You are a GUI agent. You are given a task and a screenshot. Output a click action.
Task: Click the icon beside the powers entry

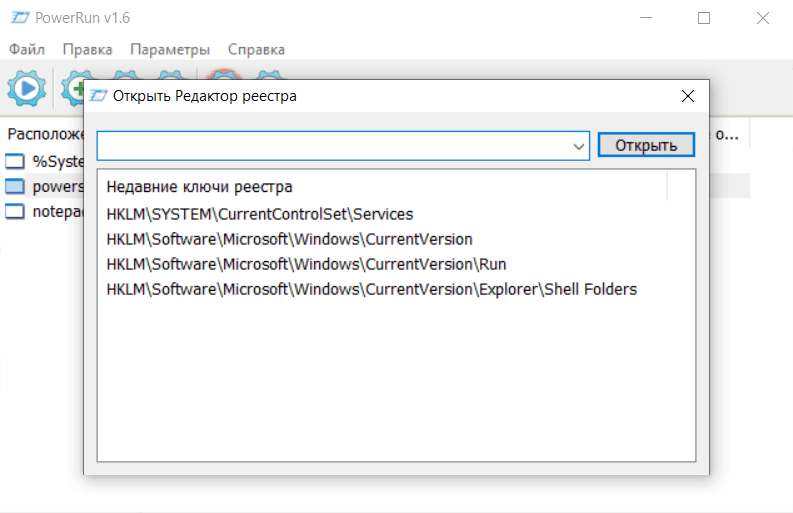15,186
